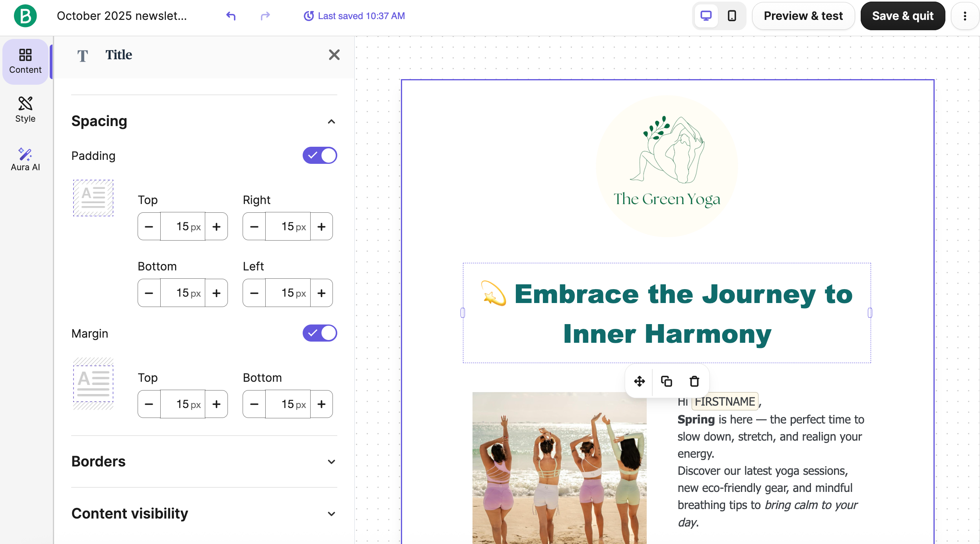This screenshot has width=980, height=544.
Task: Disable the Margin toggle
Action: [x=319, y=333]
